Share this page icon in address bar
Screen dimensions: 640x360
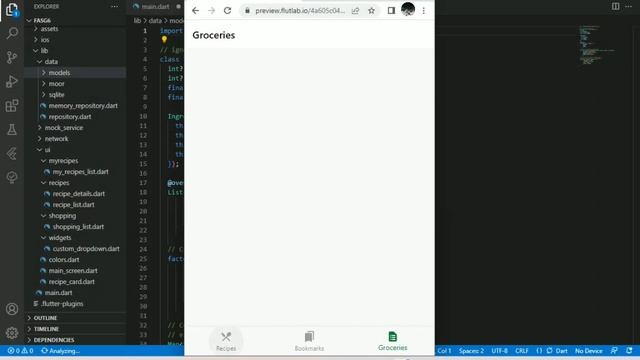(x=356, y=11)
